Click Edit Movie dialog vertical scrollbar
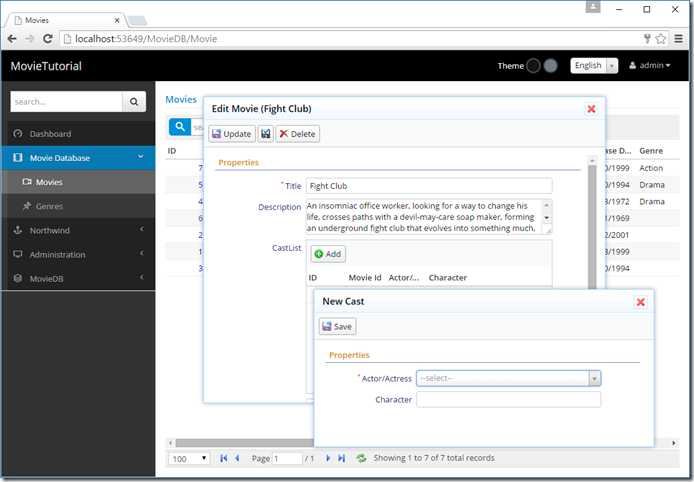694x482 pixels. coord(592,227)
